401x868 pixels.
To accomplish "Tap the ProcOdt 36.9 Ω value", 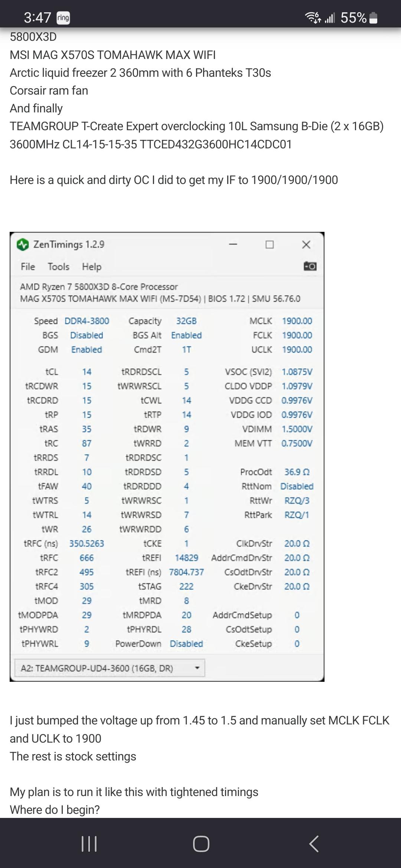I will [x=297, y=472].
